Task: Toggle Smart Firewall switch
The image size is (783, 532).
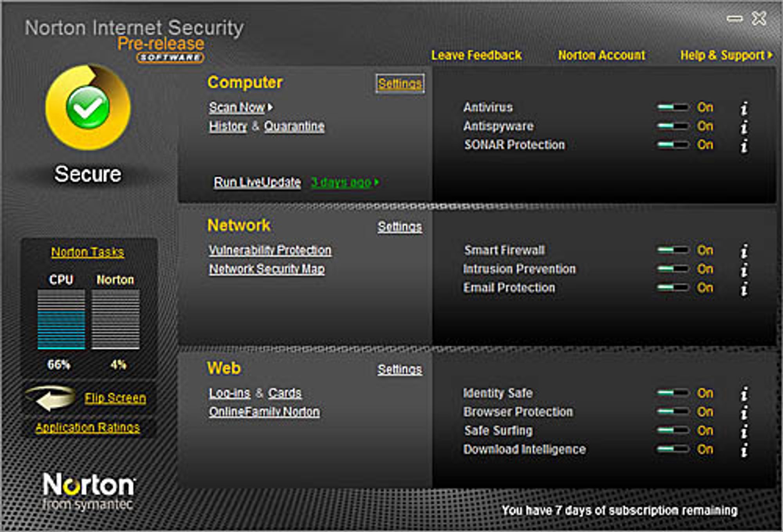Action: (x=673, y=250)
